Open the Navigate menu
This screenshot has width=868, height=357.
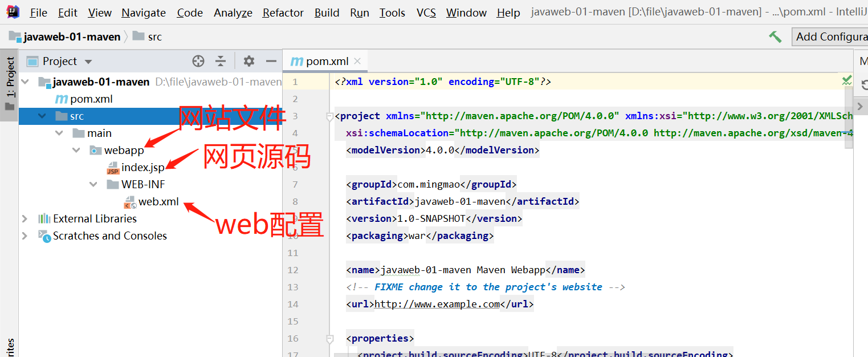[144, 13]
